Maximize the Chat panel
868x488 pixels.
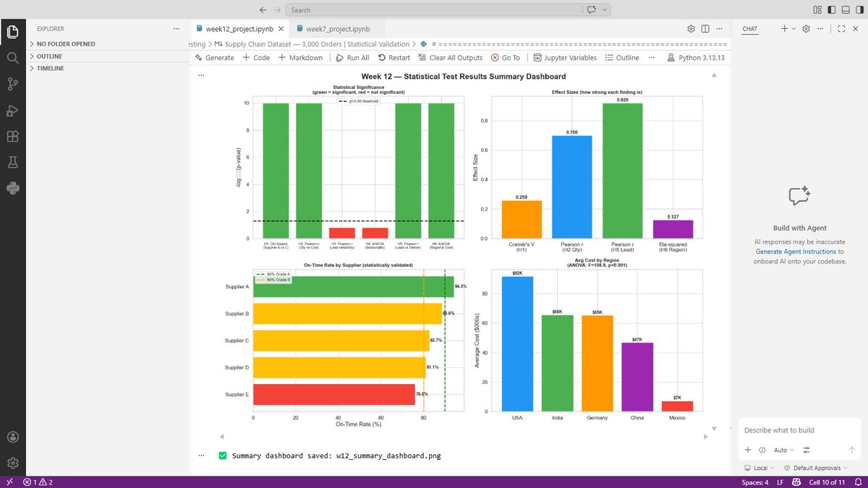pyautogui.click(x=842, y=29)
